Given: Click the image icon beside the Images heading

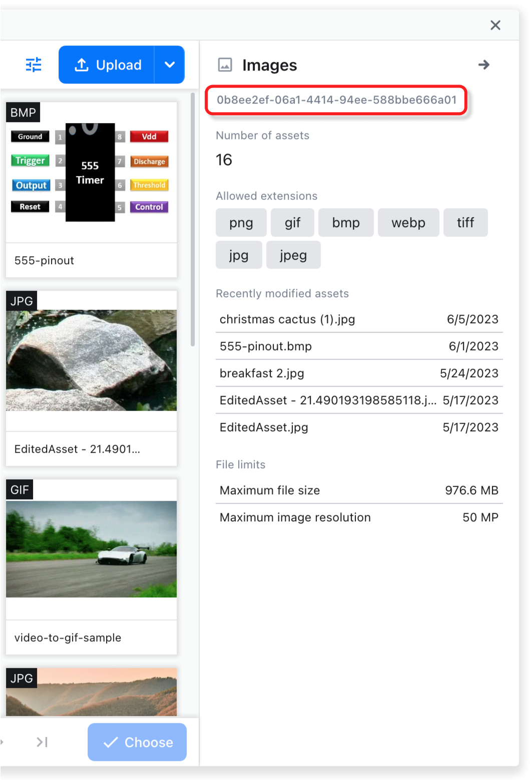Looking at the screenshot, I should click(225, 65).
